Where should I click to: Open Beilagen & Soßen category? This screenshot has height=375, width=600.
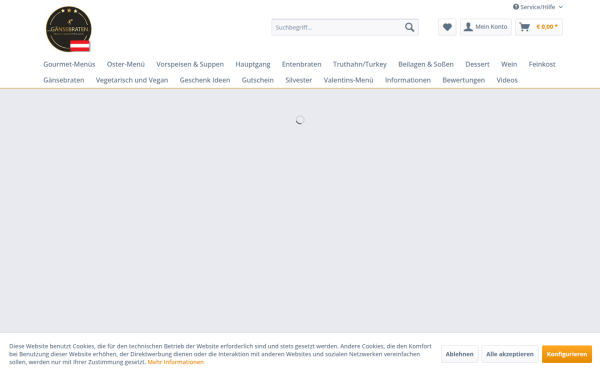pos(426,64)
